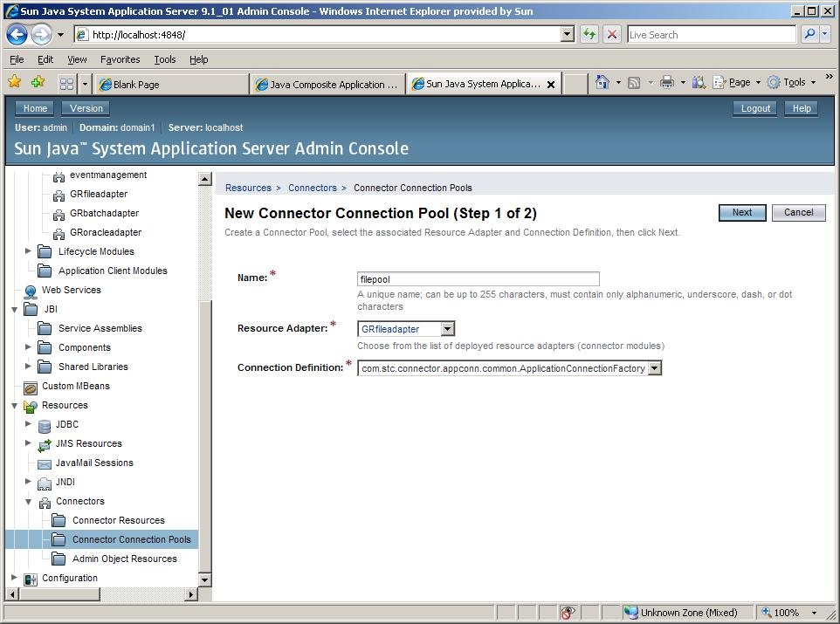Open Quick Tabs grid icon
Viewport: 840px width, 624px height.
click(x=67, y=84)
